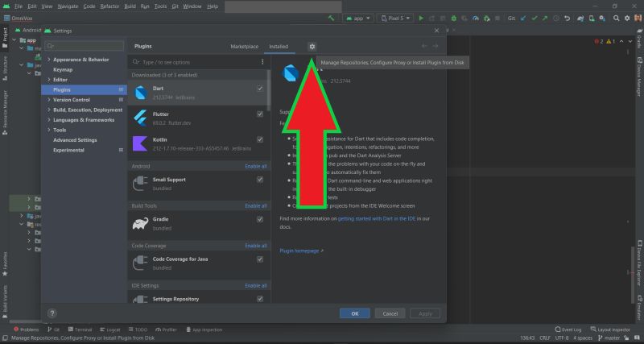Image resolution: width=644 pixels, height=344 pixels.
Task: Click the Make Project hammer icon
Action: [x=331, y=18]
